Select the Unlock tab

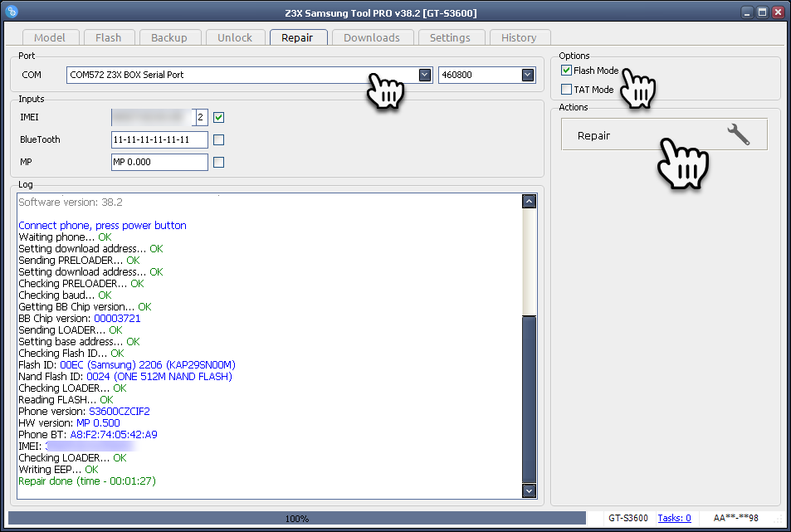pos(235,38)
